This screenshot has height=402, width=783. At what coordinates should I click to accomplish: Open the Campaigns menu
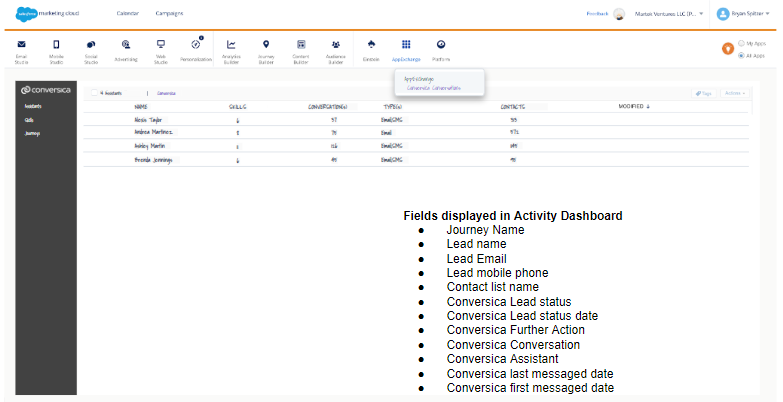[x=169, y=13]
